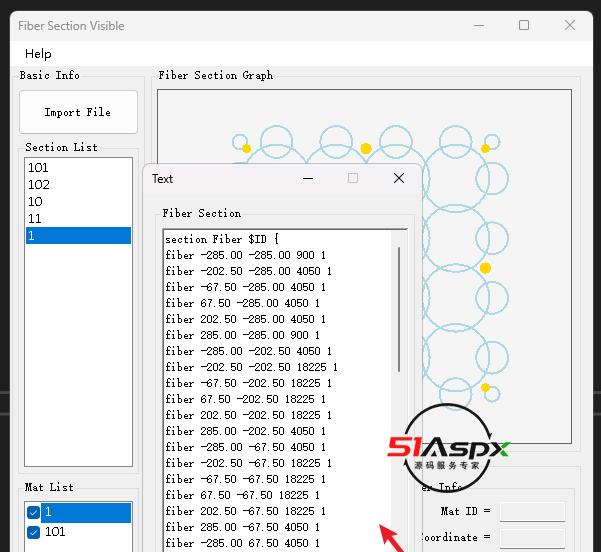The height and width of the screenshot is (552, 601).
Task: Toggle checkbox for material 1 in Mat List
Action: 33,512
